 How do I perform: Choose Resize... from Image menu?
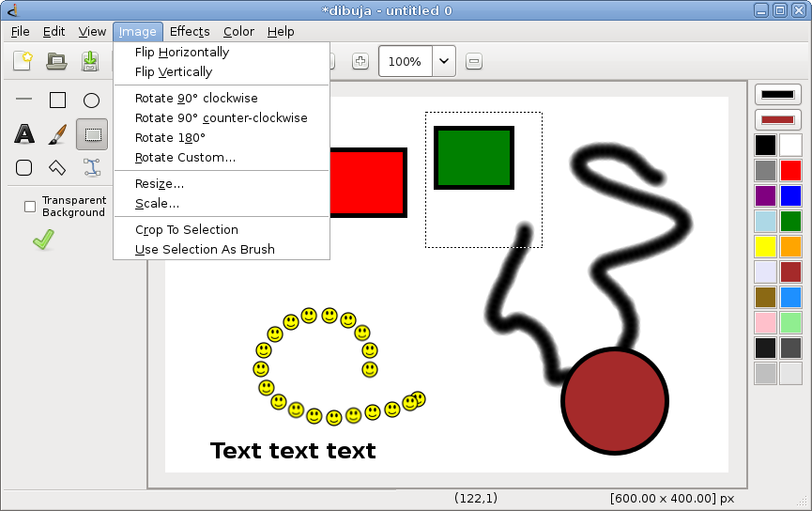(222, 184)
